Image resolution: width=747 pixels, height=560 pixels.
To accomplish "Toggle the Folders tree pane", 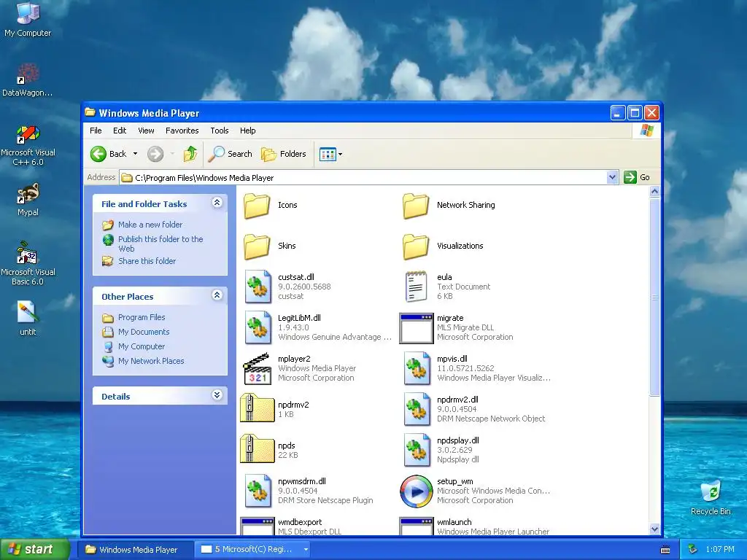I will 284,154.
